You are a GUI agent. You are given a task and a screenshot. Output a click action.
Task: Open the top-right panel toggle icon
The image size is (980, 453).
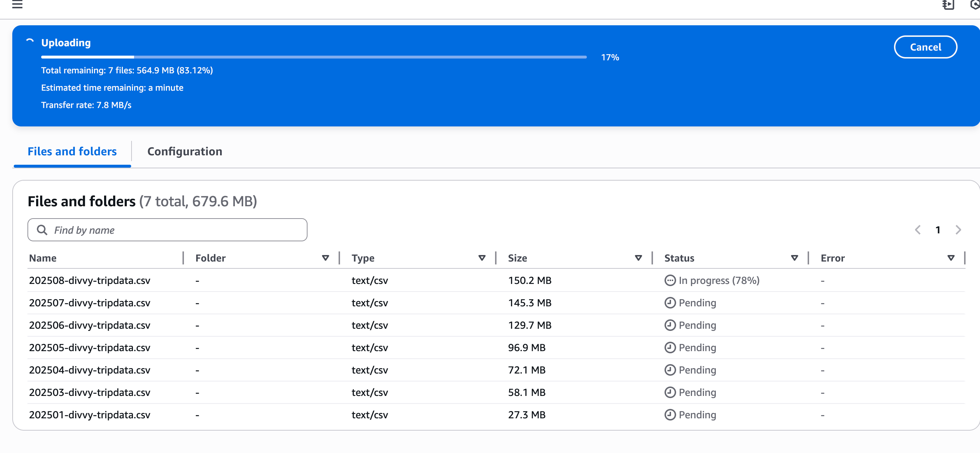pos(948,5)
